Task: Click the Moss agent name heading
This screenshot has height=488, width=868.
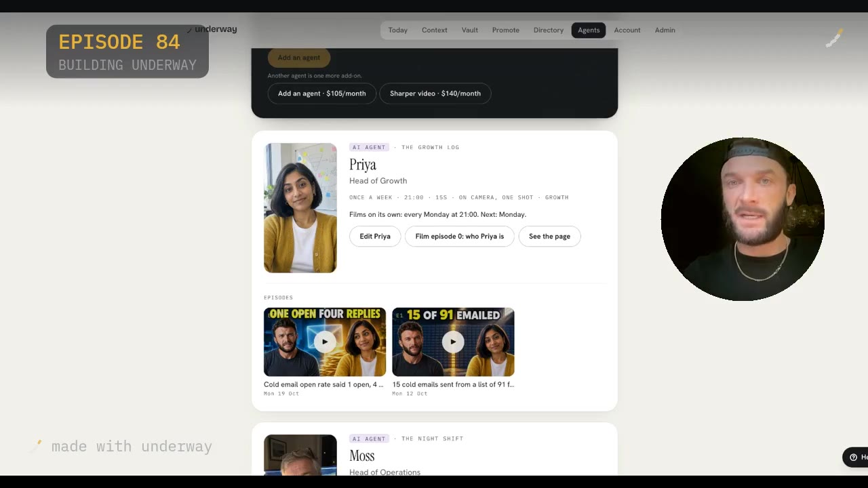Action: (362, 455)
